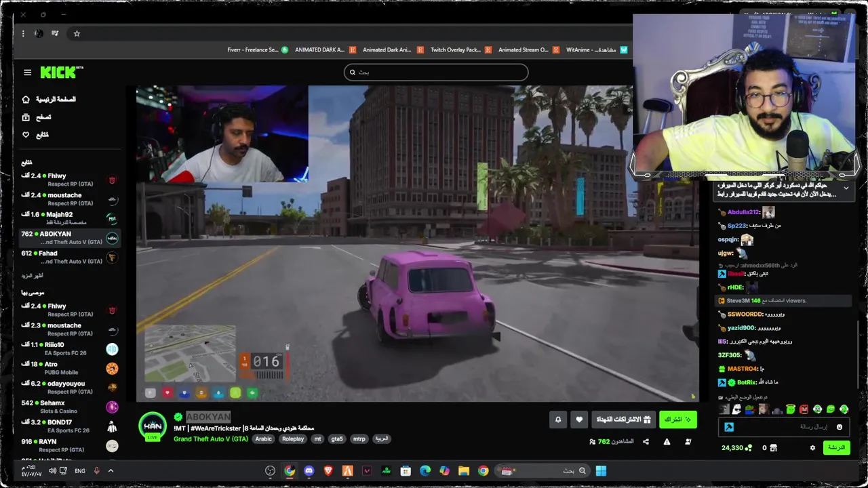The height and width of the screenshot is (488, 868).
Task: Report the stream with the warning icon
Action: (x=667, y=442)
